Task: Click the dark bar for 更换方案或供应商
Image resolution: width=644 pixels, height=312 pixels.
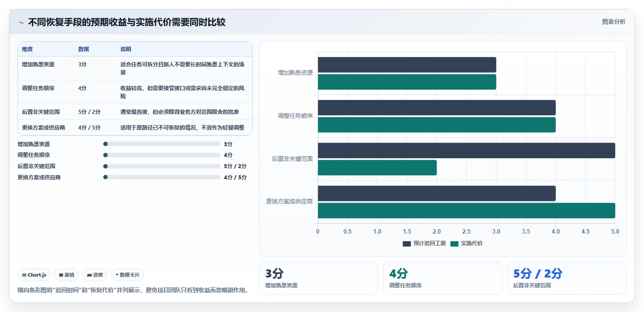Action: point(437,193)
